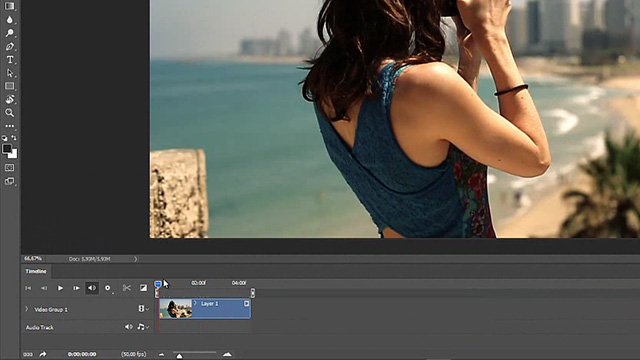Split clip at playhead with scissors
Viewport: 640px width, 360px height.
pos(127,288)
